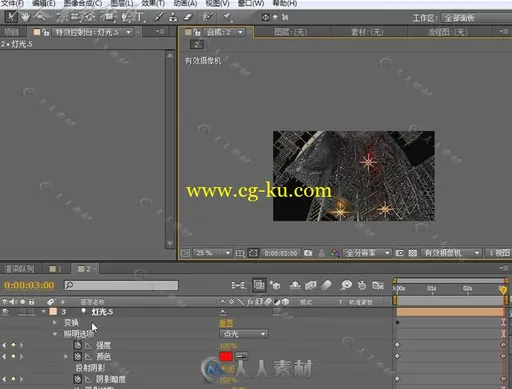Collapse the 照明选项 property group
Image resolution: width=512 pixels, height=389 pixels.
coord(55,334)
